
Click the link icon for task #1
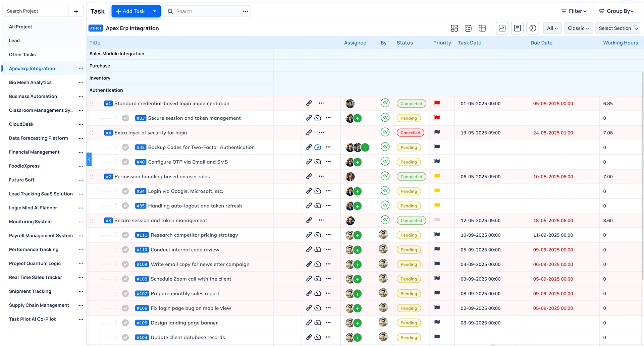309,103
